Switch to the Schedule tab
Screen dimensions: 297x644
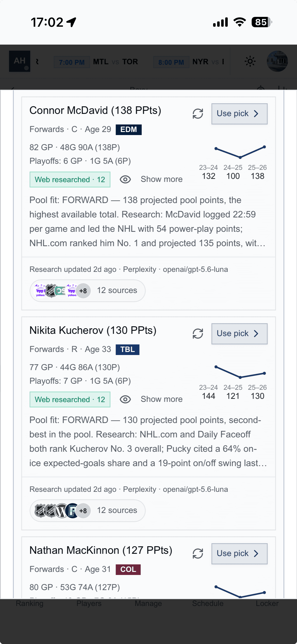(208, 603)
